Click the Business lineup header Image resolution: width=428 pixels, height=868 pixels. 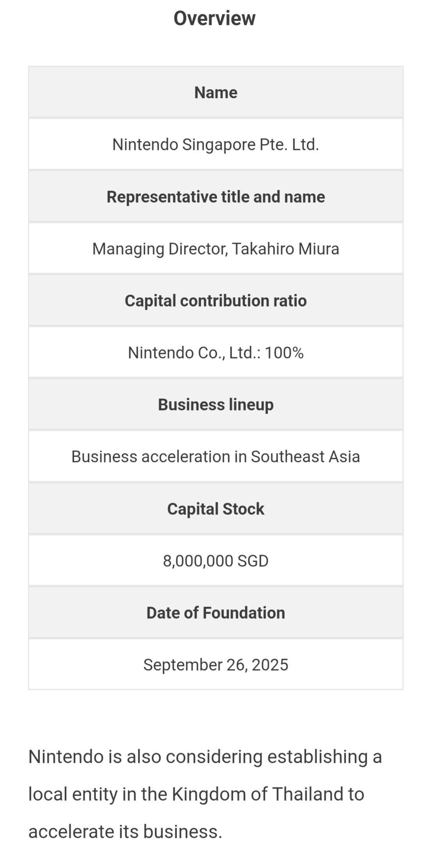click(216, 405)
